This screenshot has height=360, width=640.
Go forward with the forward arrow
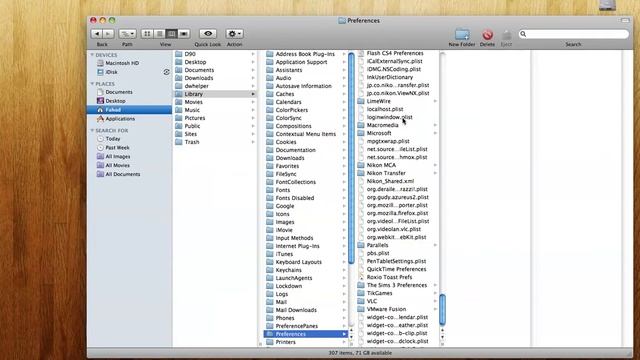click(x=108, y=34)
